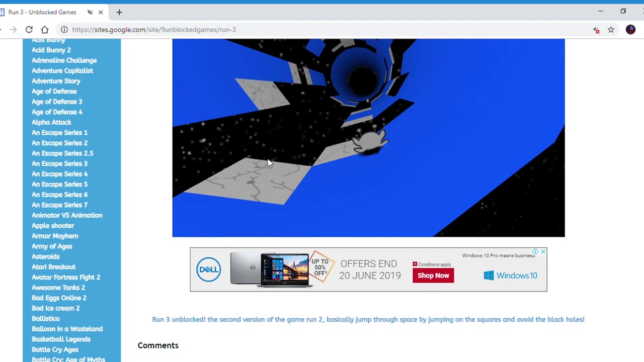Viewport: 644px width, 362px height.
Task: Bookmark this page with the star icon
Action: coord(611,30)
